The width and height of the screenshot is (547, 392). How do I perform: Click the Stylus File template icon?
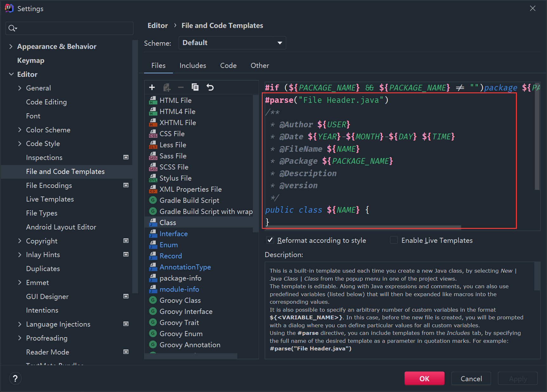point(153,178)
